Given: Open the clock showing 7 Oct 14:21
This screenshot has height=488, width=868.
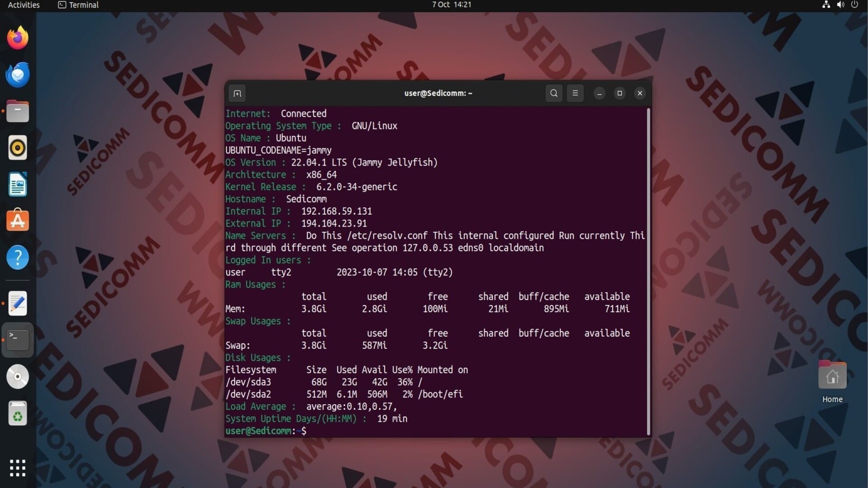Looking at the screenshot, I should point(451,5).
